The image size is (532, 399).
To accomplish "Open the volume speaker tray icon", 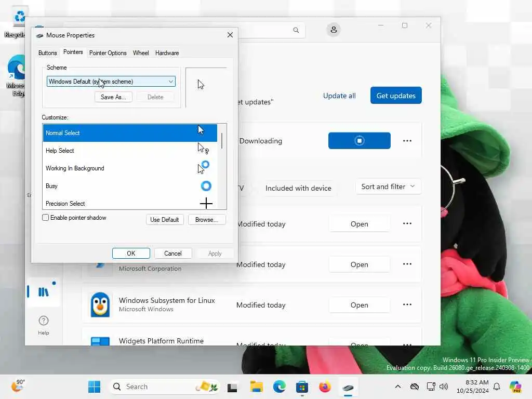I will (x=444, y=387).
